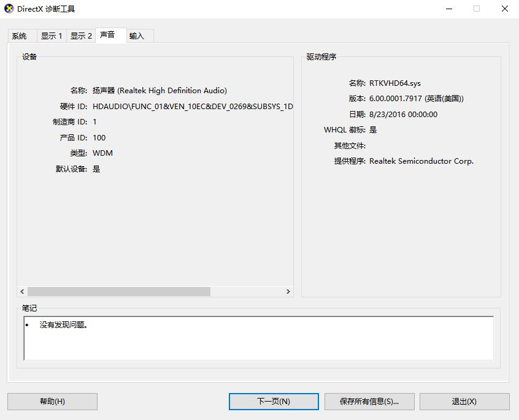The width and height of the screenshot is (519, 420).
Task: Click the 默认设备 value 是
Action: [96, 169]
